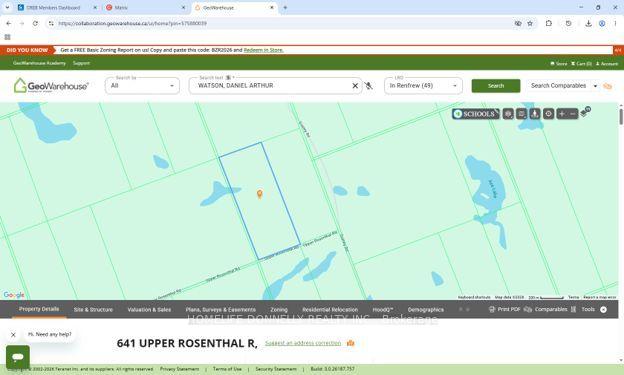This screenshot has height=375, width=624.
Task: Open browser downloads icon
Action: (588, 23)
